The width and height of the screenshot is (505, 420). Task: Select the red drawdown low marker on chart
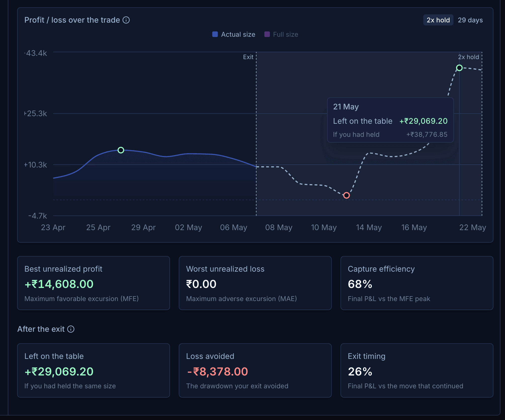(347, 195)
